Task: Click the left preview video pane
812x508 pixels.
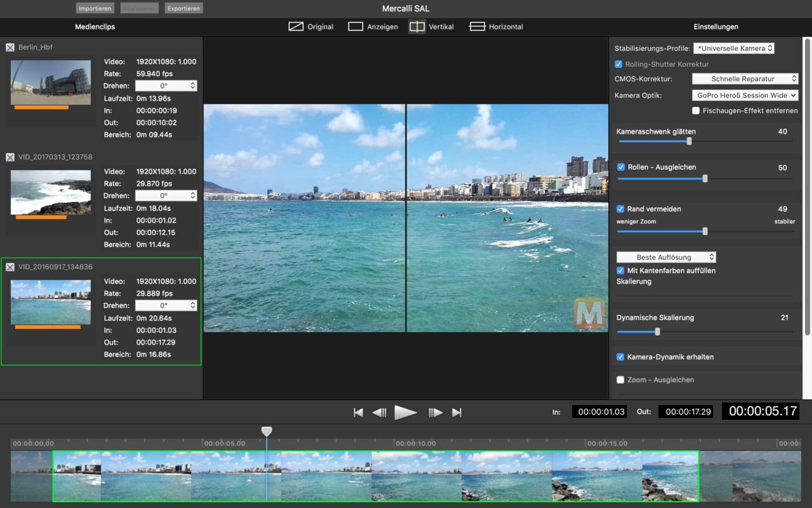Action: pos(304,218)
